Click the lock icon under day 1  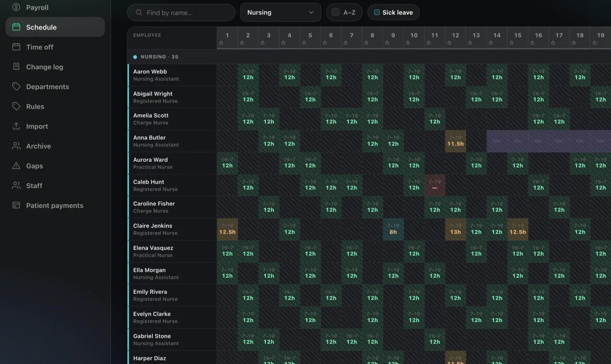tap(221, 43)
